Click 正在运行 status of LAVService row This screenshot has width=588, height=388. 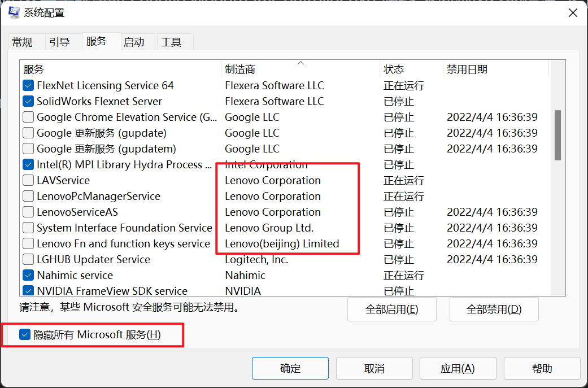pyautogui.click(x=403, y=180)
